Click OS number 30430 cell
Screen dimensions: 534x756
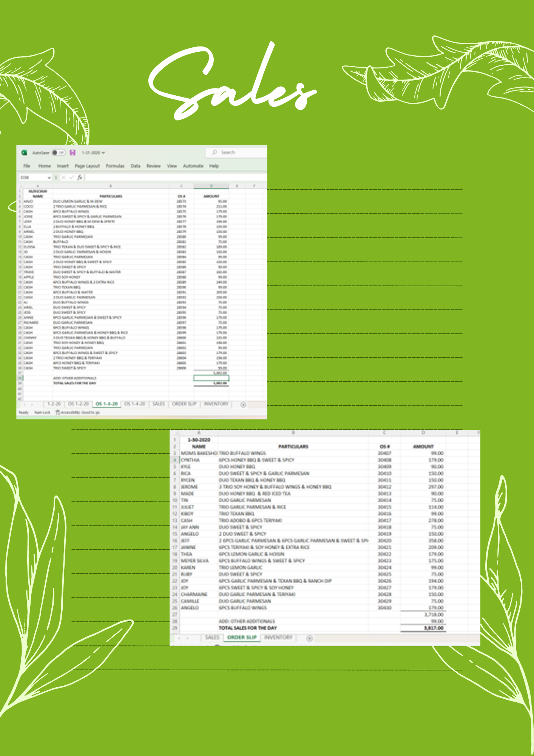click(384, 608)
